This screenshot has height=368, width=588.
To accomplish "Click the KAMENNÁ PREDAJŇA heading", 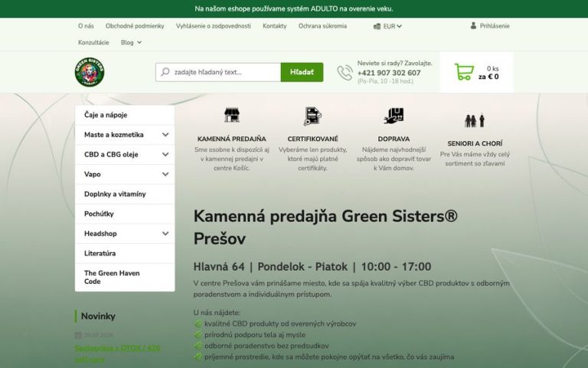I will [x=232, y=139].
